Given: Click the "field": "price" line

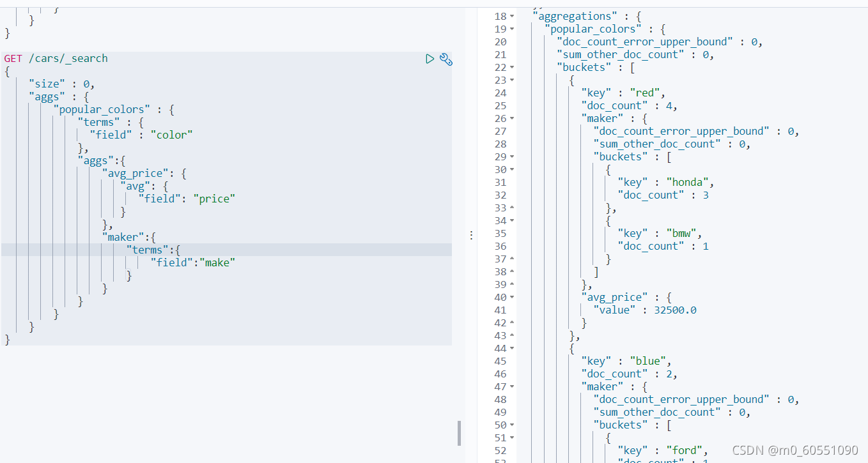Looking at the screenshot, I should [187, 199].
